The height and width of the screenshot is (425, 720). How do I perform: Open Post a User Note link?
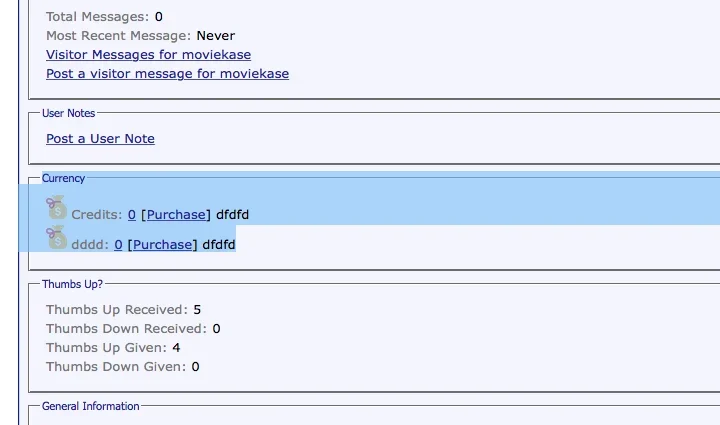tap(100, 139)
